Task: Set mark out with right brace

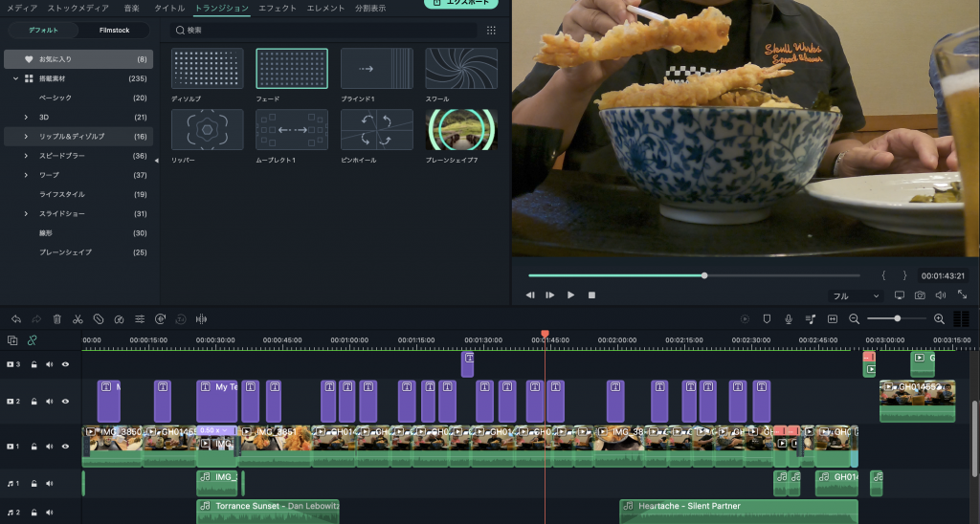Action: pyautogui.click(x=904, y=275)
